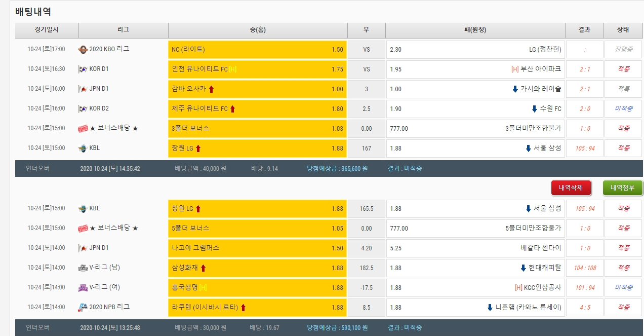This screenshot has height=336, width=644.
Task: Click blue down arrow beside 현대캐피탈
Action: (x=524, y=268)
